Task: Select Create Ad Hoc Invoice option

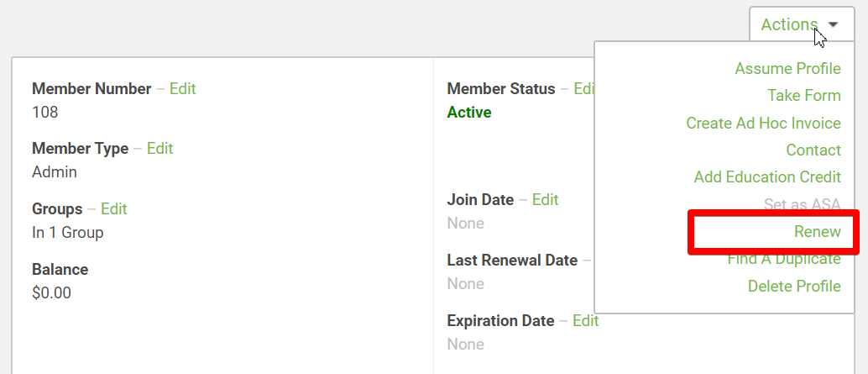Action: point(763,123)
